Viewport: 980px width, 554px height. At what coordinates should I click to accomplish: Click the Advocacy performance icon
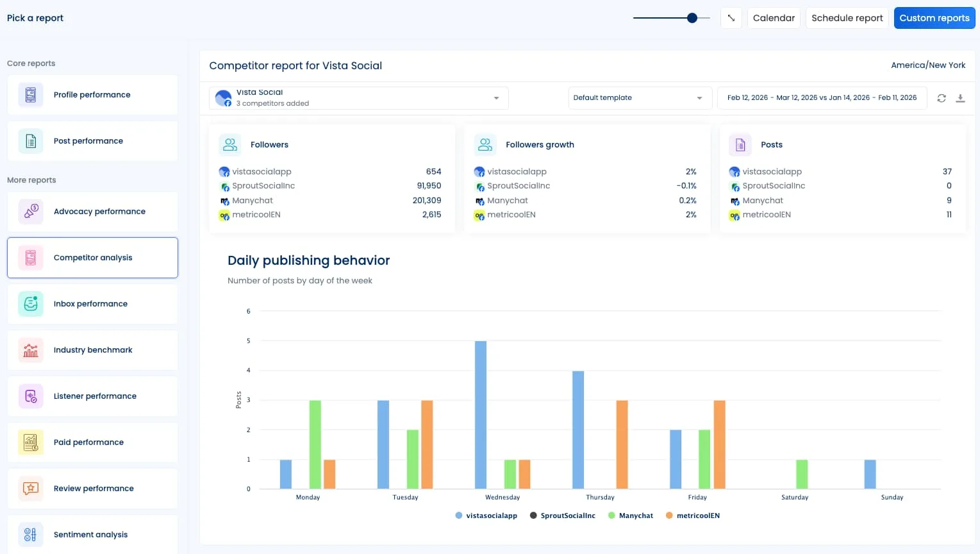point(30,211)
